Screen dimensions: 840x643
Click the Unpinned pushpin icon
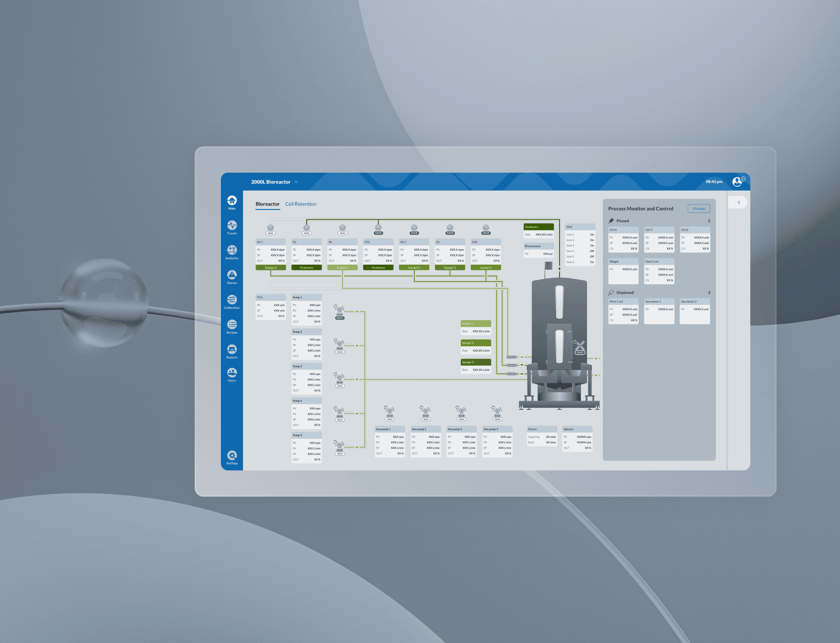(611, 293)
